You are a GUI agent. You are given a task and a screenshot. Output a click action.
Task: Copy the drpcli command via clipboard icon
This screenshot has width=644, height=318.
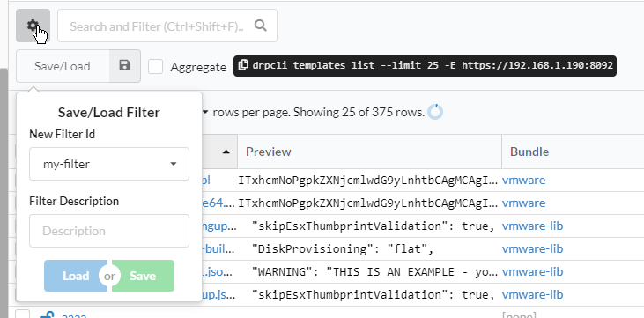(243, 65)
